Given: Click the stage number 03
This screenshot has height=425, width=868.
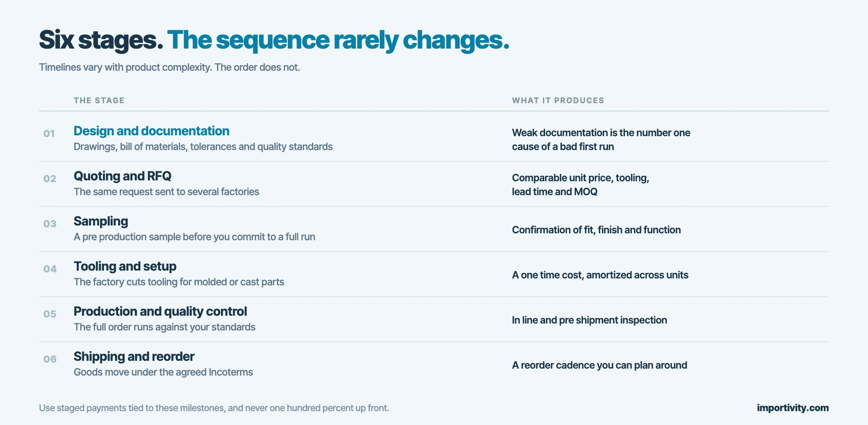Looking at the screenshot, I should coord(50,224).
